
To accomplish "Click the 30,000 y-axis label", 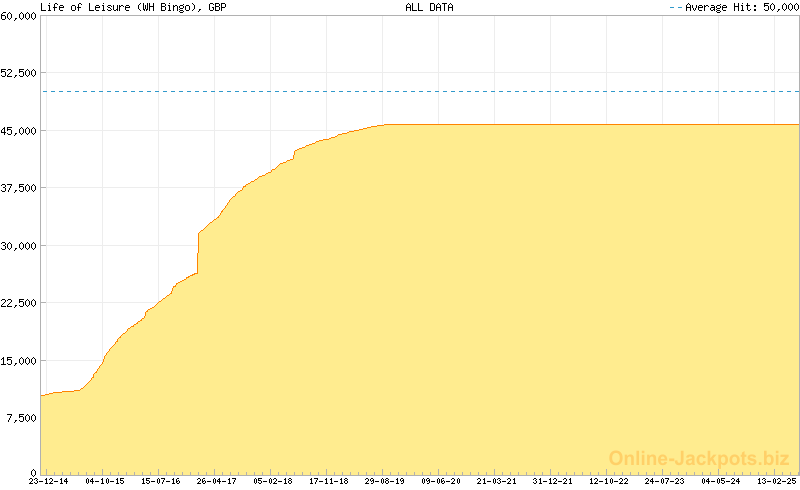I will tap(18, 246).
